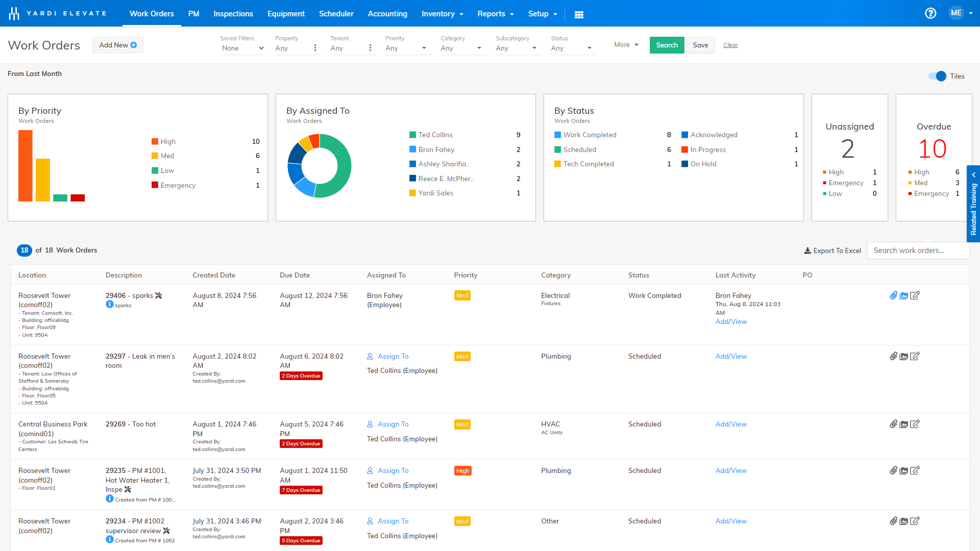Click inside the Search work orders field
Viewport: 980px width, 551px height.
point(918,251)
